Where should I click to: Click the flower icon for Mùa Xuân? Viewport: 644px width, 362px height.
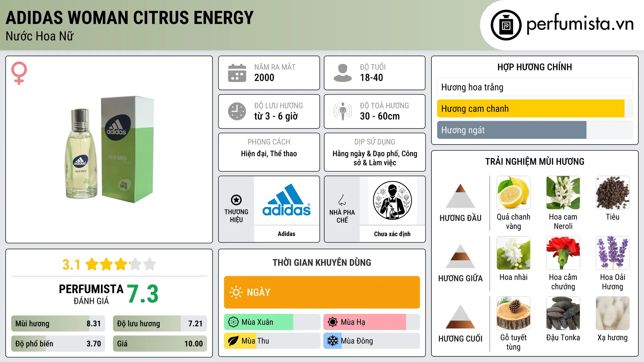pyautogui.click(x=233, y=322)
